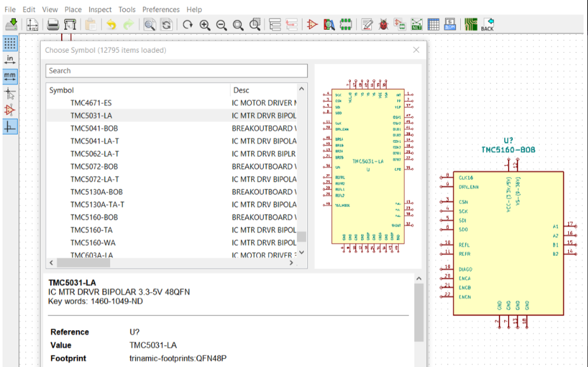The height and width of the screenshot is (367, 588).
Task: Click symbol list scroll-down arrow
Action: [301, 253]
